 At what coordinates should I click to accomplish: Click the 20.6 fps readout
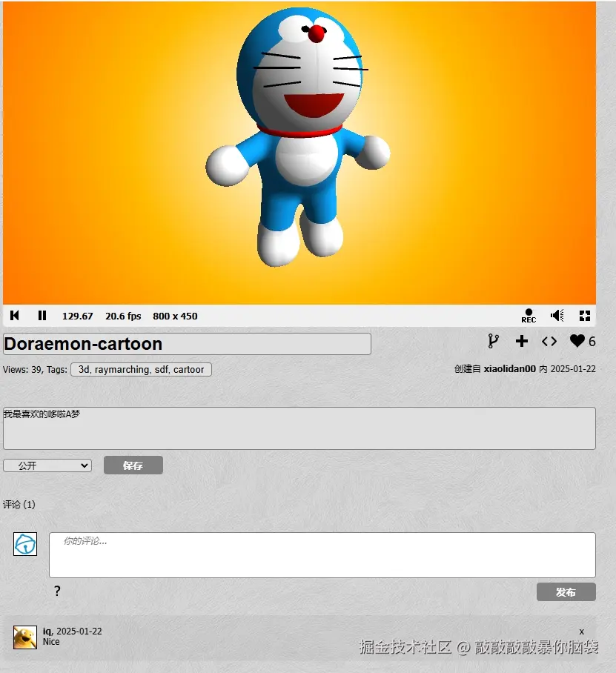[123, 316]
